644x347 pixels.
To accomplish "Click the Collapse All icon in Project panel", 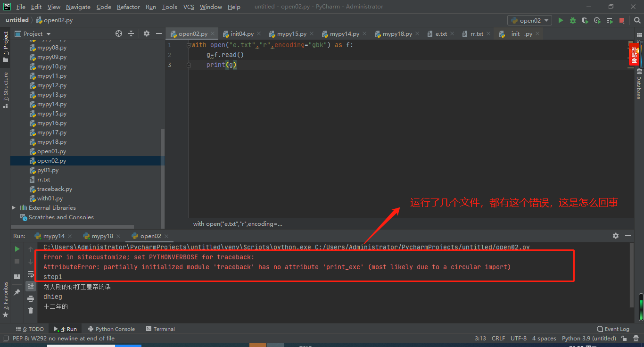I will [131, 33].
